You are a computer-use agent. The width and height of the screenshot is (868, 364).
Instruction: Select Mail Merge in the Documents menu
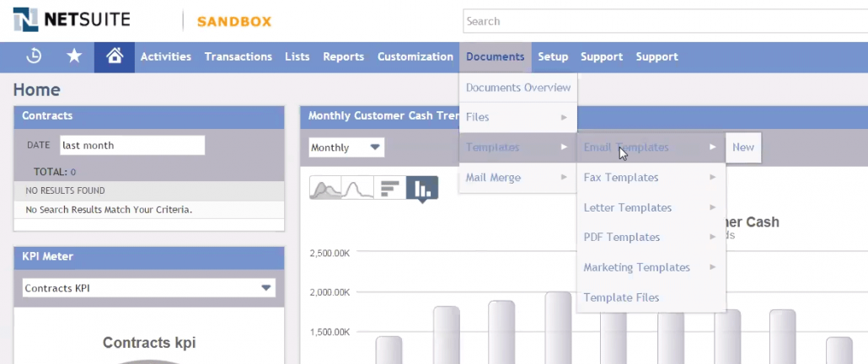[518, 177]
